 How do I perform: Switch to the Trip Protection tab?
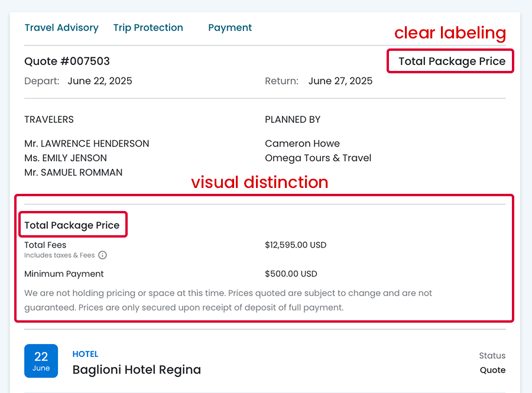point(148,28)
